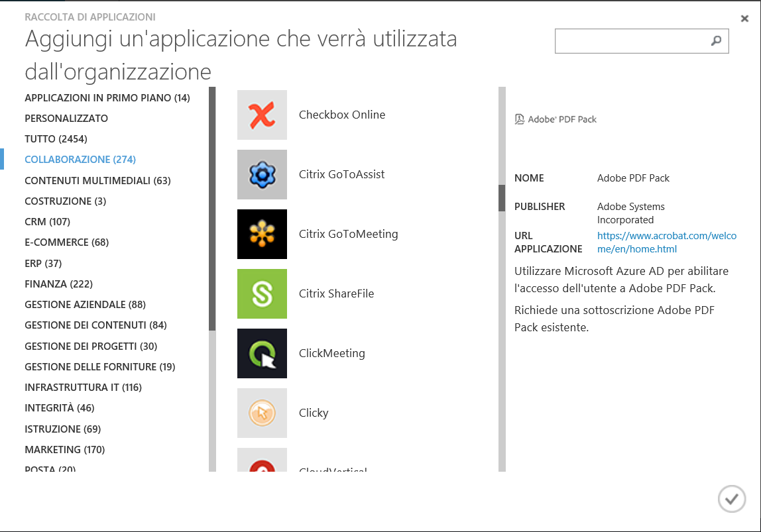The width and height of the screenshot is (761, 532).
Task: Confirm with the checkmark button
Action: tap(732, 498)
